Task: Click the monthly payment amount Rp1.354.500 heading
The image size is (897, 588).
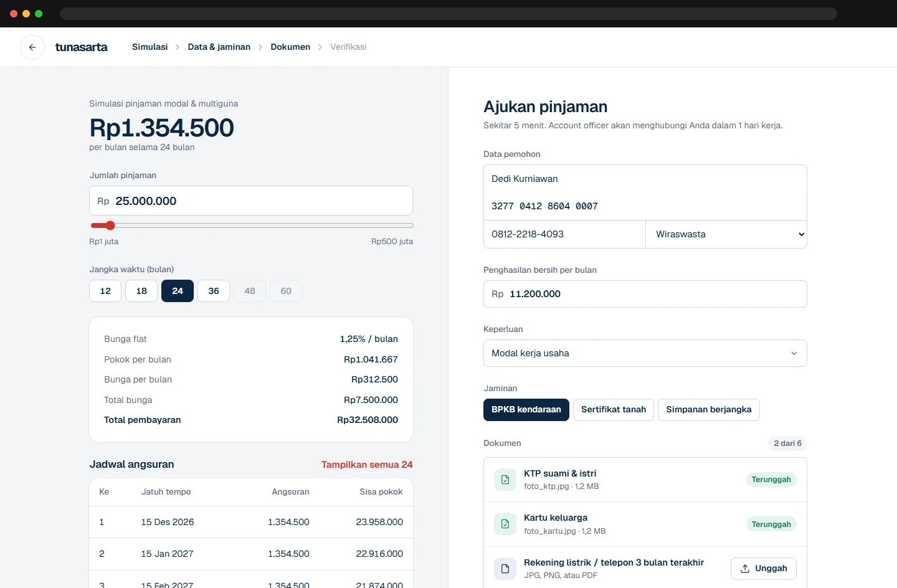Action: point(162,128)
